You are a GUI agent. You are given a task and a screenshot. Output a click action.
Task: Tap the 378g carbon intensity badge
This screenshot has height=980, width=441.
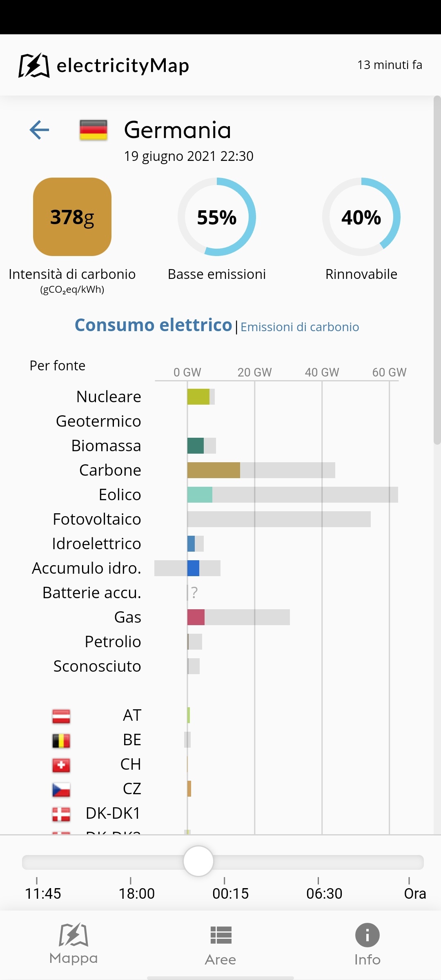pos(72,217)
